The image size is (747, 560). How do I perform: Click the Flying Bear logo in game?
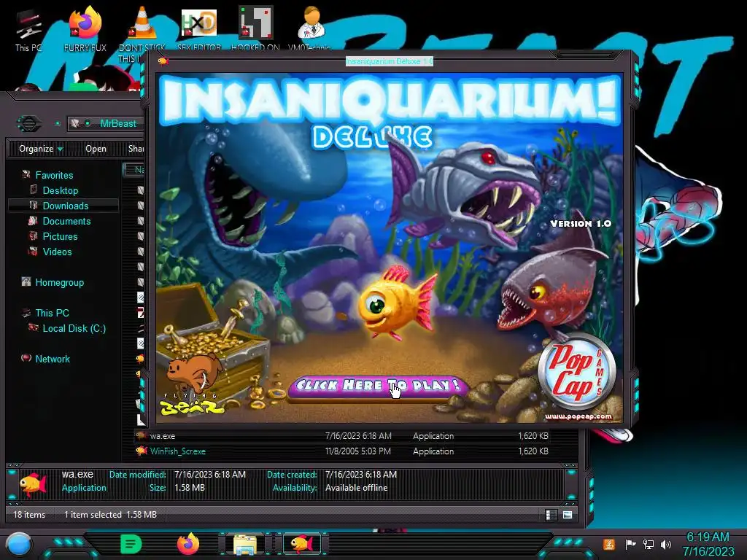194,385
